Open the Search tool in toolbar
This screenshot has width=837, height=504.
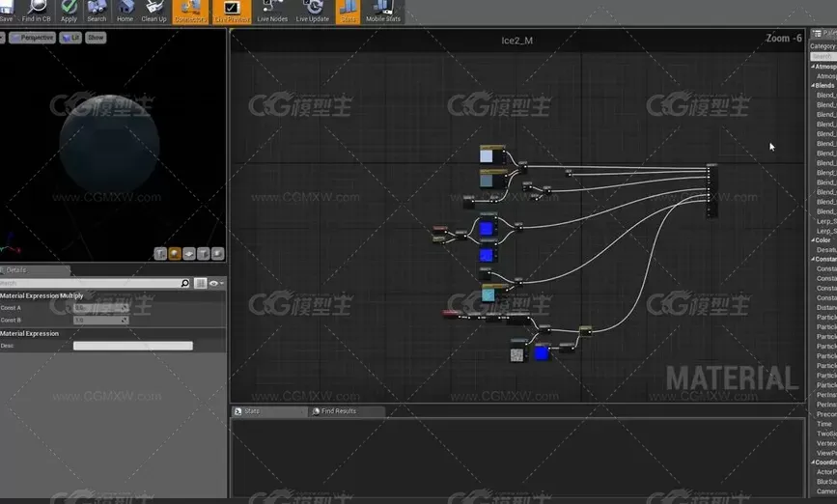tap(97, 12)
